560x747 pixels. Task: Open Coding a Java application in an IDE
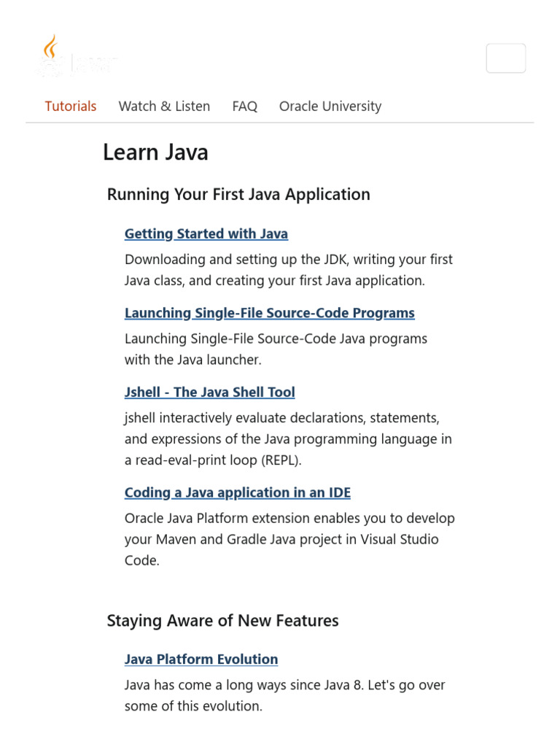237,493
